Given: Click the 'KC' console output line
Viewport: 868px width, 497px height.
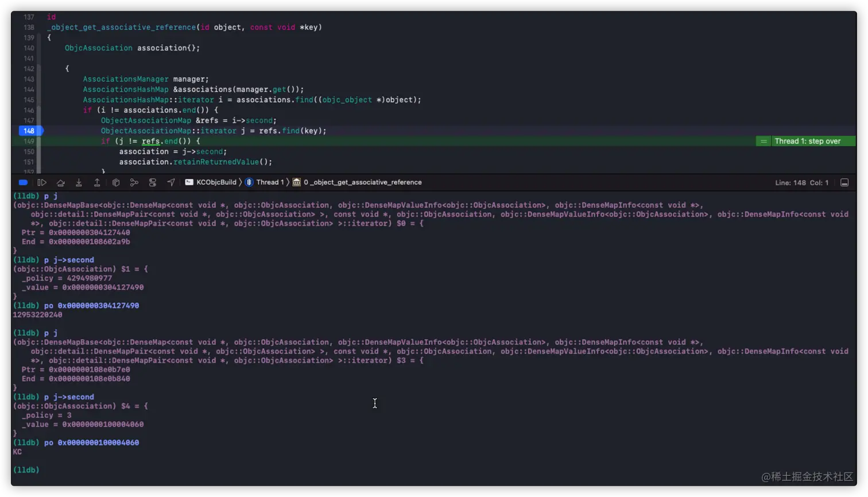Looking at the screenshot, I should (17, 452).
